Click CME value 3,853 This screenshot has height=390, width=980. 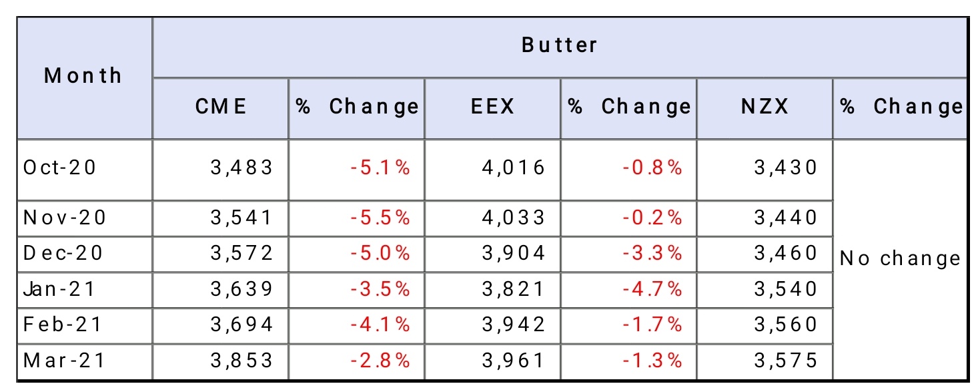click(x=241, y=361)
